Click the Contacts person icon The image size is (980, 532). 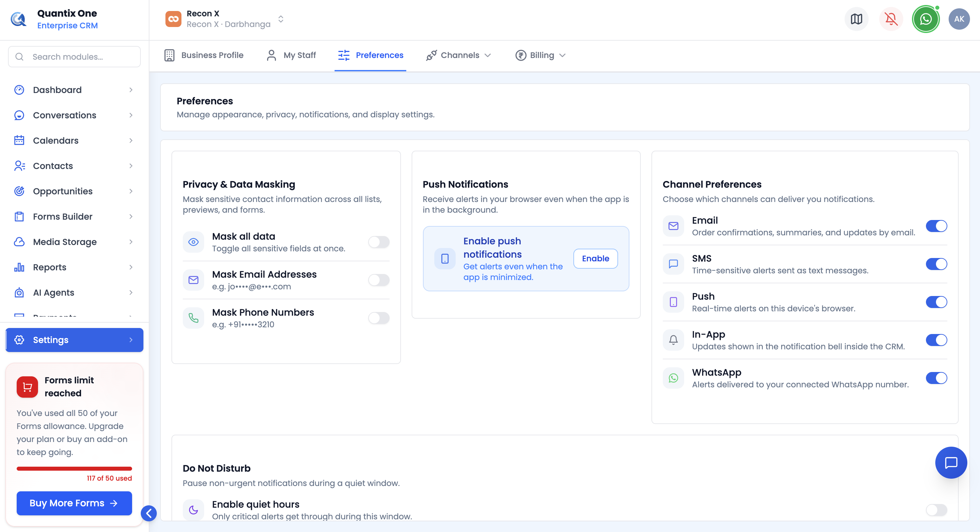click(19, 166)
